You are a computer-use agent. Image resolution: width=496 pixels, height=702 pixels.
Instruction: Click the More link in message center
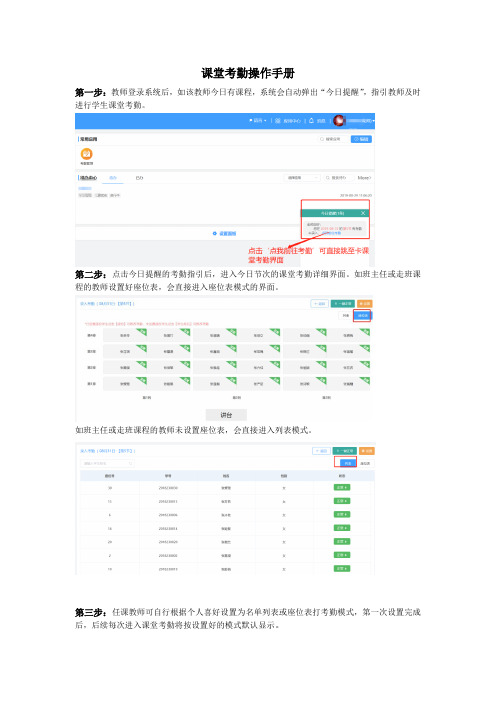point(364,178)
